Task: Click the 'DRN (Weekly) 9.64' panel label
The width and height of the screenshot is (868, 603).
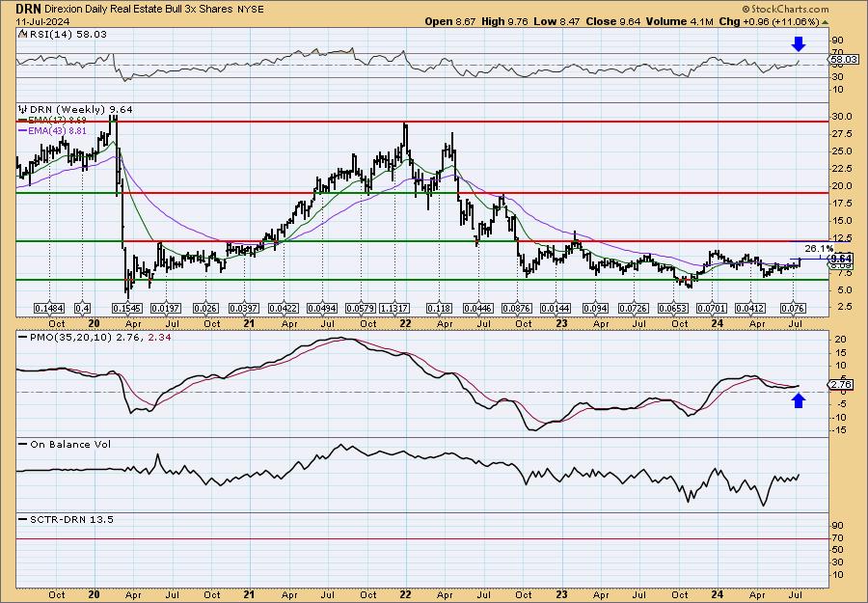Action: click(81, 110)
